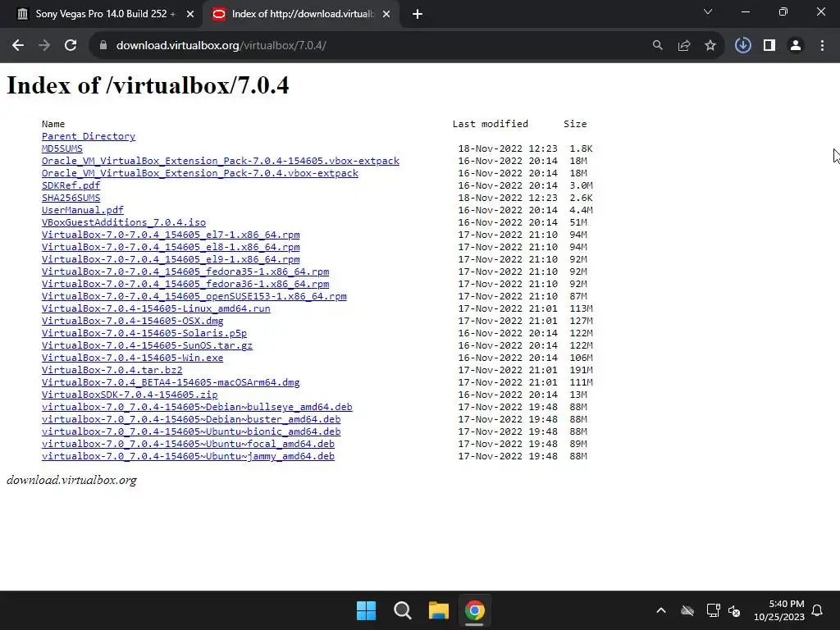Open Chrome downloads icon
This screenshot has height=630, width=840.
tap(743, 46)
